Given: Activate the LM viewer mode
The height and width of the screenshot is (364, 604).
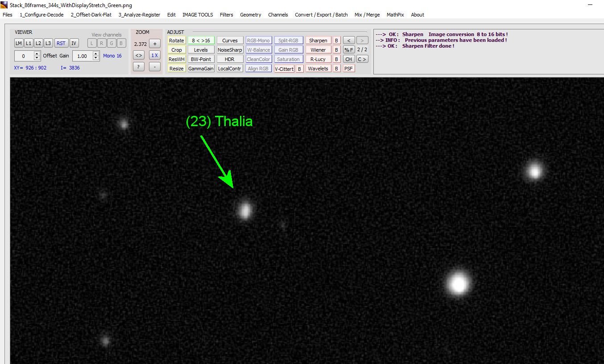Looking at the screenshot, I should pyautogui.click(x=18, y=43).
